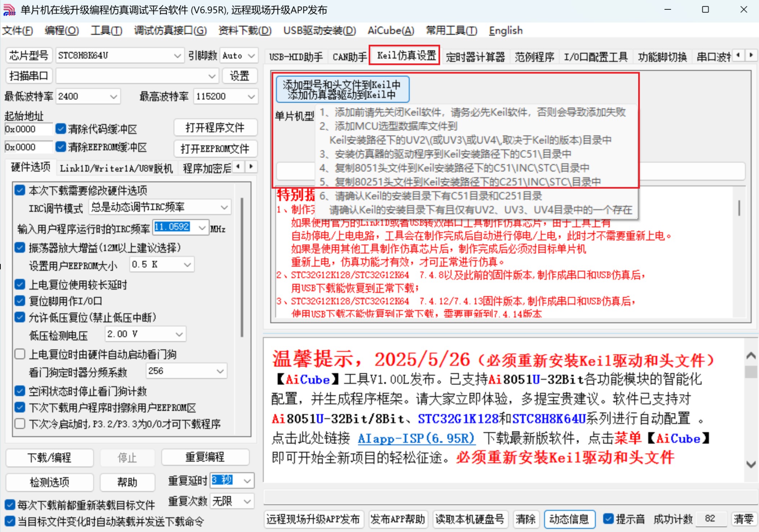Click the 下载/编程 button
Viewport: 759px width, 532px height.
coord(50,458)
